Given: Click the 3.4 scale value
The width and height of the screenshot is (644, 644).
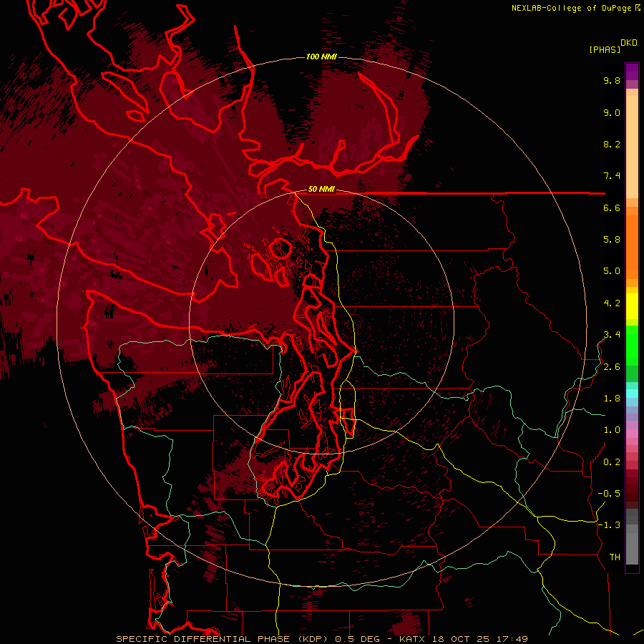Looking at the screenshot, I should 612,335.
